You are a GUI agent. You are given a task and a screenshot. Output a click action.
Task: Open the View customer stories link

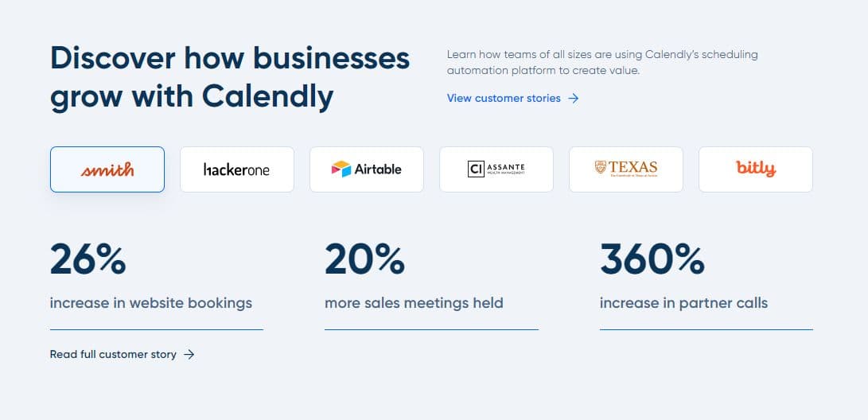(x=504, y=99)
